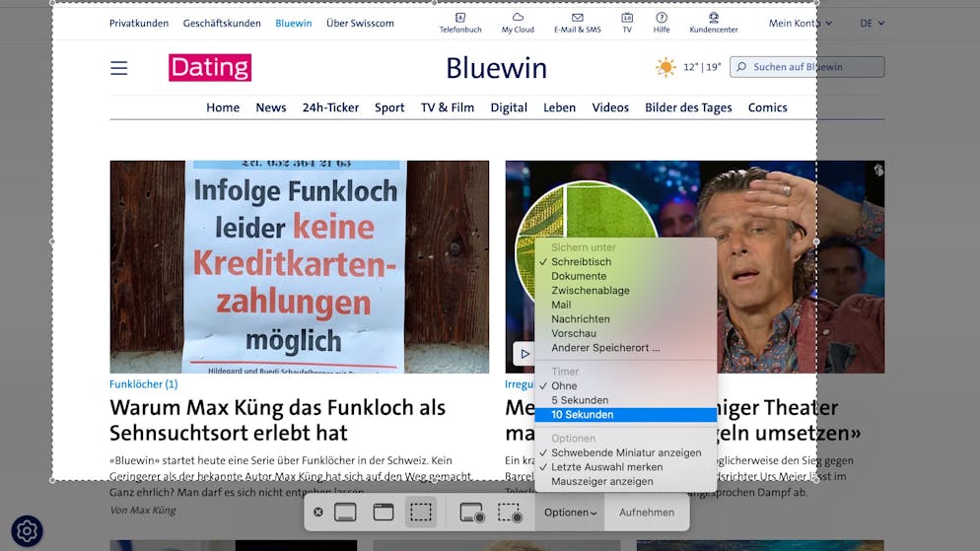Open the Privatkunden link
The height and width of the screenshot is (551, 980).
click(x=139, y=23)
